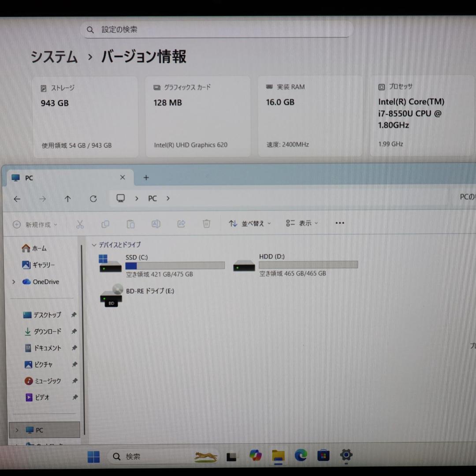Switch to the PC tab

pos(29,178)
